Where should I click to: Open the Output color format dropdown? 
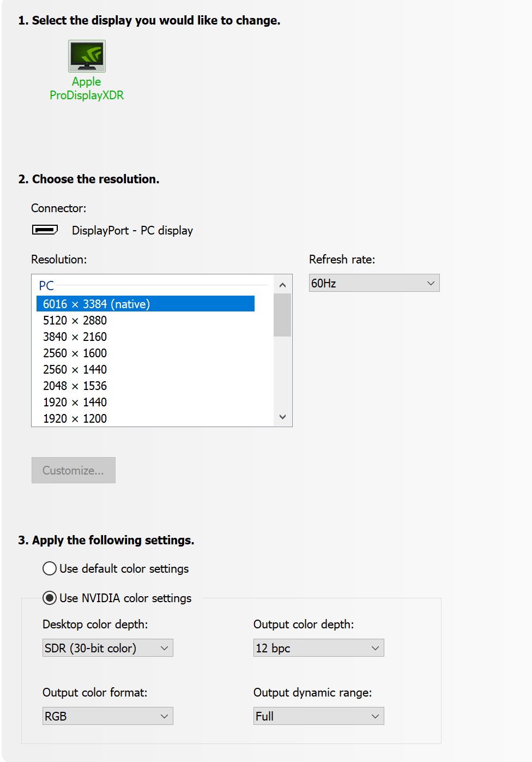[108, 716]
